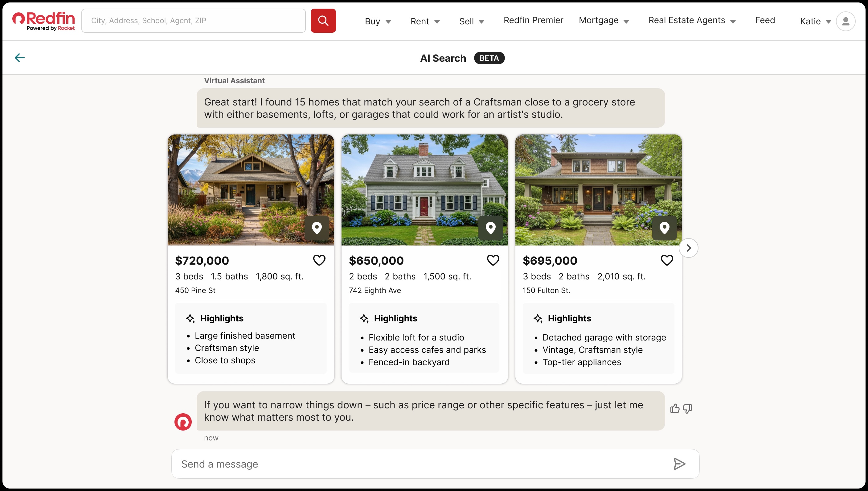Open the map pin on the 450 Pine St listing
The height and width of the screenshot is (491, 868).
click(x=317, y=228)
